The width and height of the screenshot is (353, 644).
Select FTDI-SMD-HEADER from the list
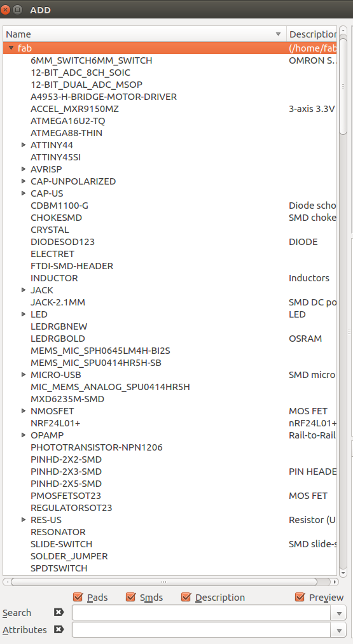click(x=72, y=266)
